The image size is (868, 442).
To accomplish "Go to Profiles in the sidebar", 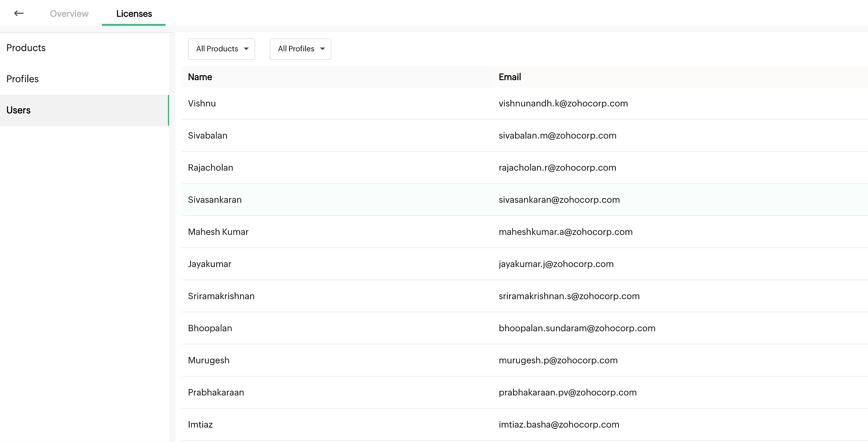I will pyautogui.click(x=23, y=79).
